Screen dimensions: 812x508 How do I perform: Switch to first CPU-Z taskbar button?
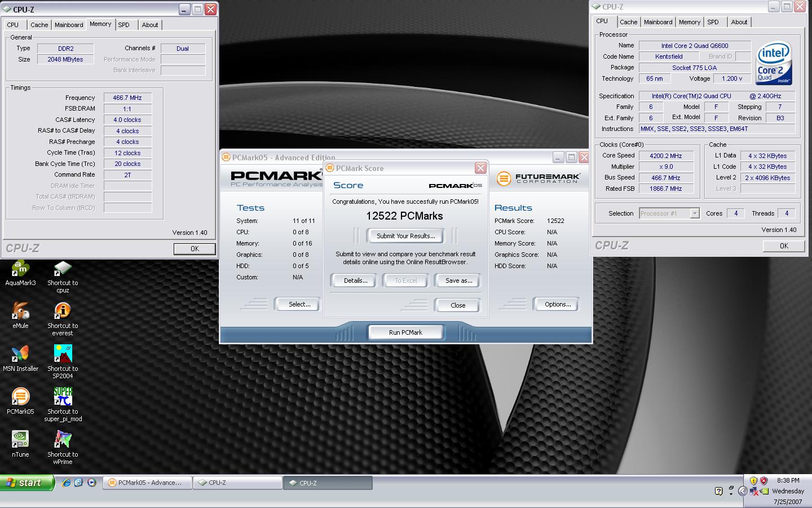click(x=237, y=483)
